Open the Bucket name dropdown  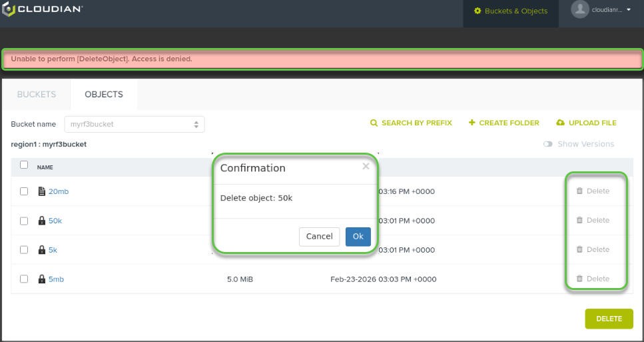(x=134, y=124)
